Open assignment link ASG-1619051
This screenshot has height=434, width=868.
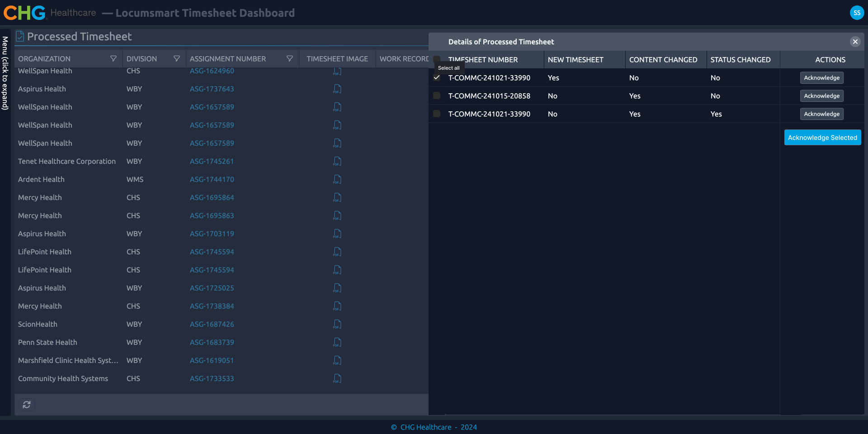coord(212,361)
